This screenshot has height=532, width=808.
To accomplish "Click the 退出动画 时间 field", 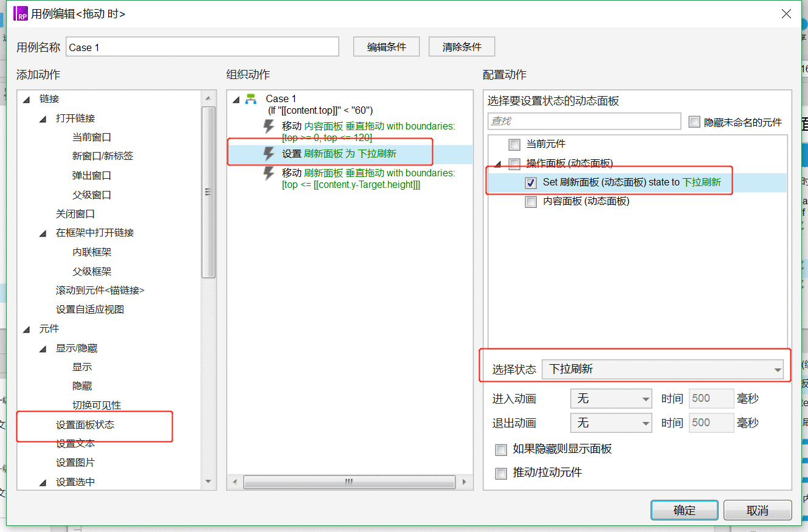I will (711, 423).
